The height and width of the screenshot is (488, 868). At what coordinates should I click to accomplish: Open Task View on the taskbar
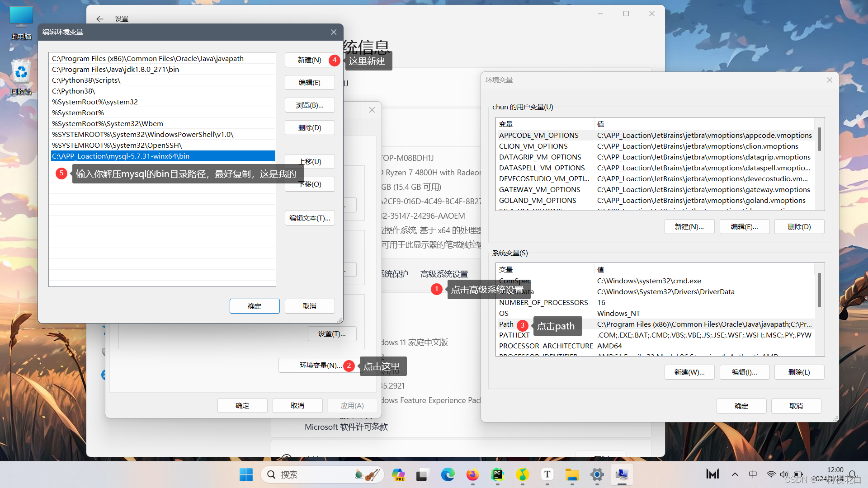click(x=422, y=474)
